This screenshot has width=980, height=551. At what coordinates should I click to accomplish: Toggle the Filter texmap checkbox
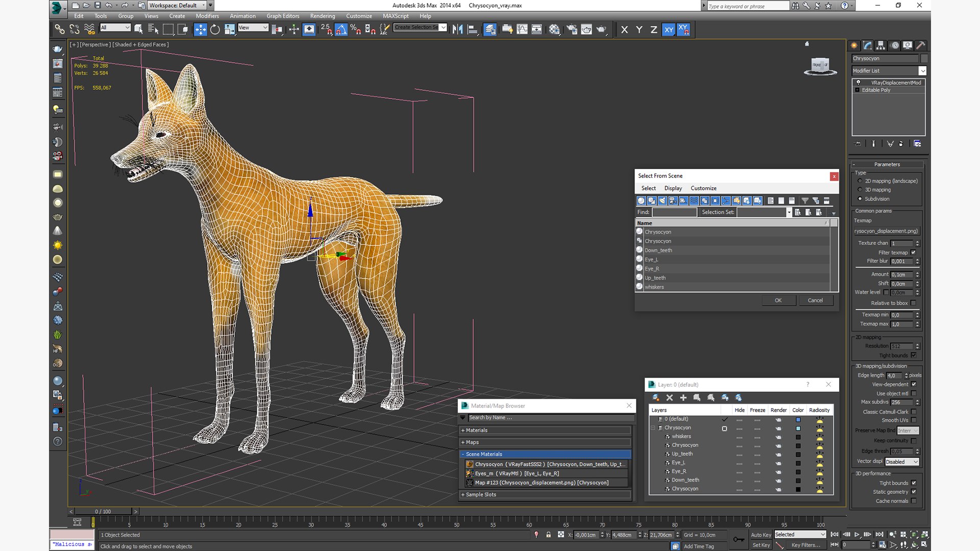pyautogui.click(x=914, y=252)
